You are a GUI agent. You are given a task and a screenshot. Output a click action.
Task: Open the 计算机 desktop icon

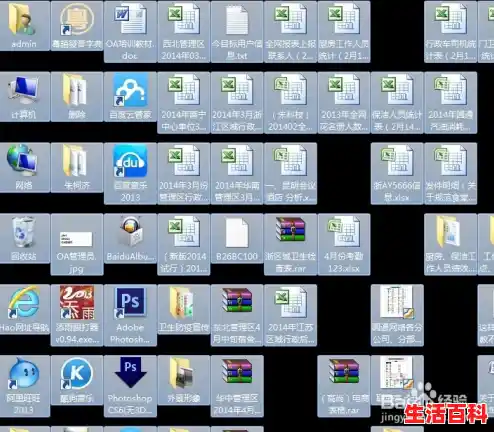point(23,96)
